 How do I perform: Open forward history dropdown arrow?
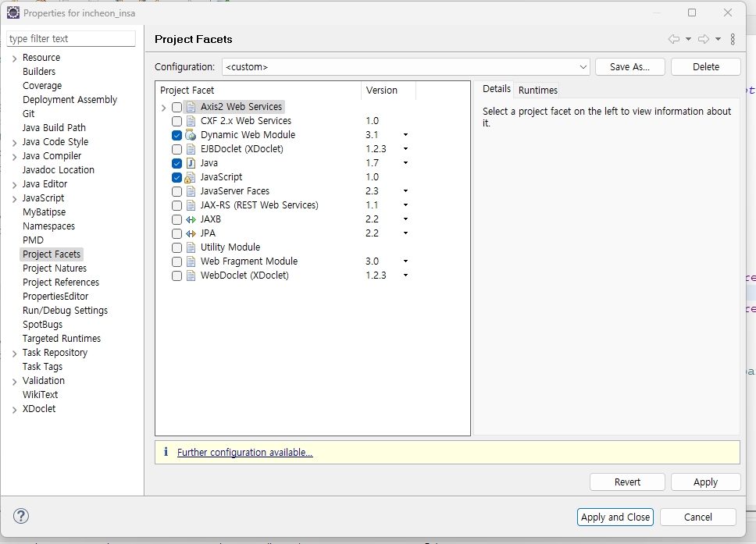pyautogui.click(x=718, y=39)
